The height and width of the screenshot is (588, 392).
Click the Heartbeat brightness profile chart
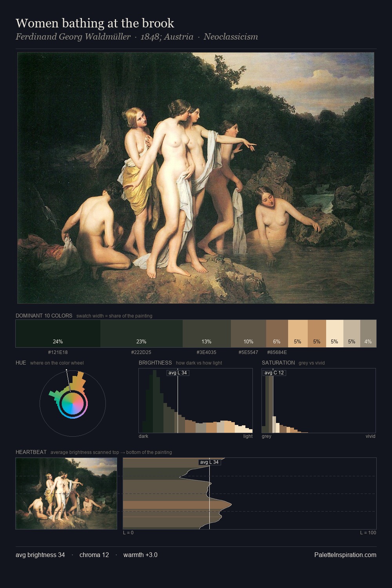[x=250, y=494]
